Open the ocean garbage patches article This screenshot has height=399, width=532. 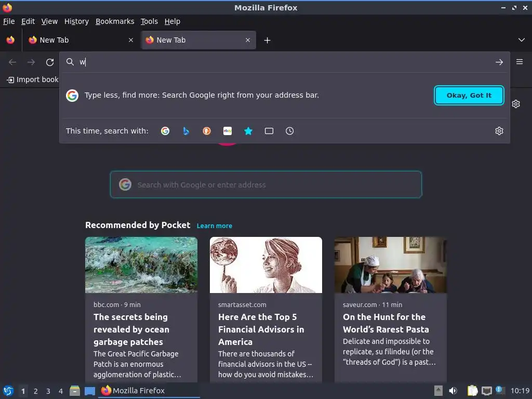141,310
